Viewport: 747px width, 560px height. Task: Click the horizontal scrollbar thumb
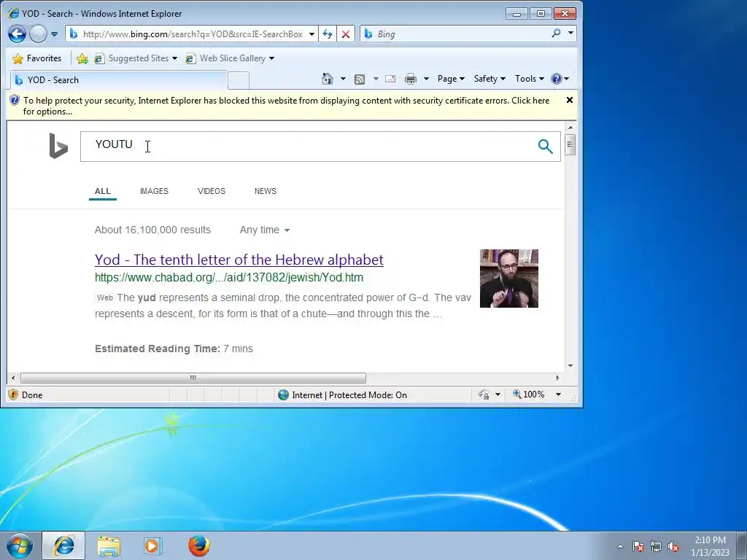pos(193,378)
